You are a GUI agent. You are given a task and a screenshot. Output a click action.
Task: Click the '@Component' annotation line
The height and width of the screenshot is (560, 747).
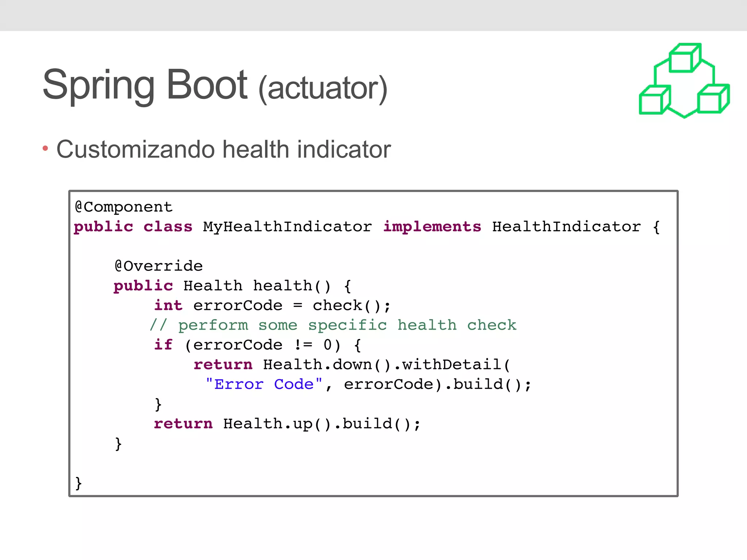pyautogui.click(x=123, y=207)
